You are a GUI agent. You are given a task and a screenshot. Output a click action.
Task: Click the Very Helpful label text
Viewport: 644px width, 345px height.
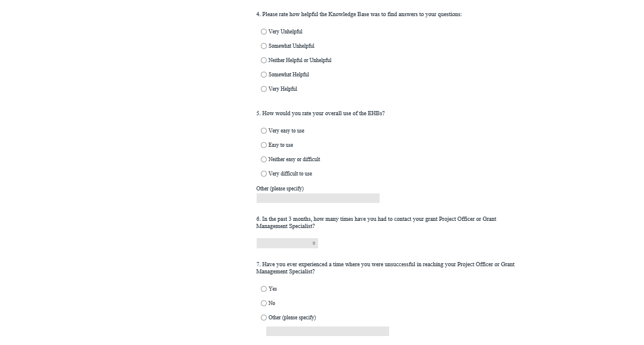[x=283, y=89]
